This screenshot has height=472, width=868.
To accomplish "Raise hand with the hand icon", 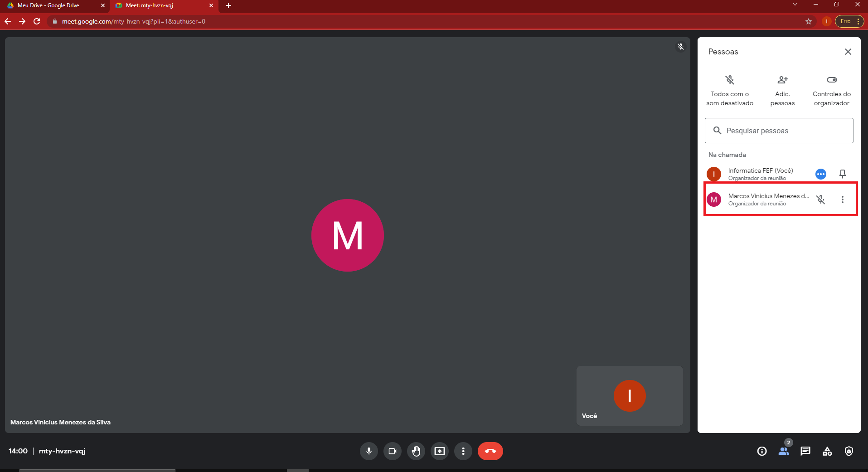I will (416, 451).
